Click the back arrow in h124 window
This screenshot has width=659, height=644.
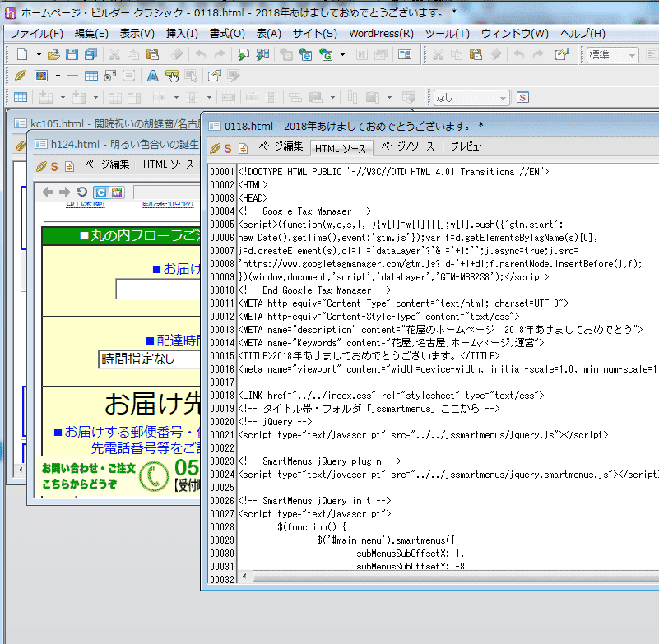[x=49, y=192]
